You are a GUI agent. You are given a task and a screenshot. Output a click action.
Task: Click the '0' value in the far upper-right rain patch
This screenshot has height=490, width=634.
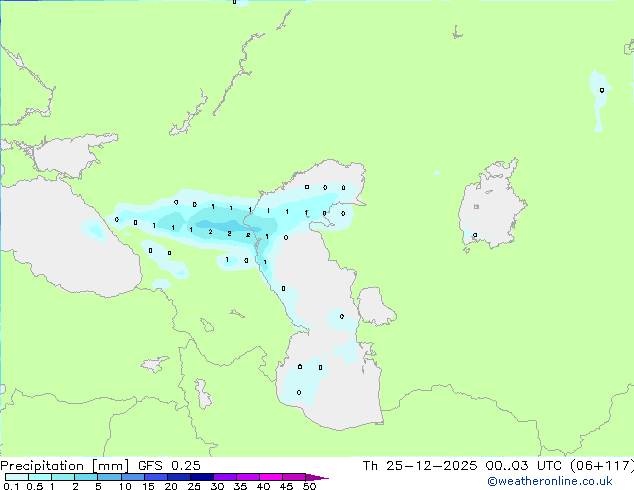tap(602, 90)
